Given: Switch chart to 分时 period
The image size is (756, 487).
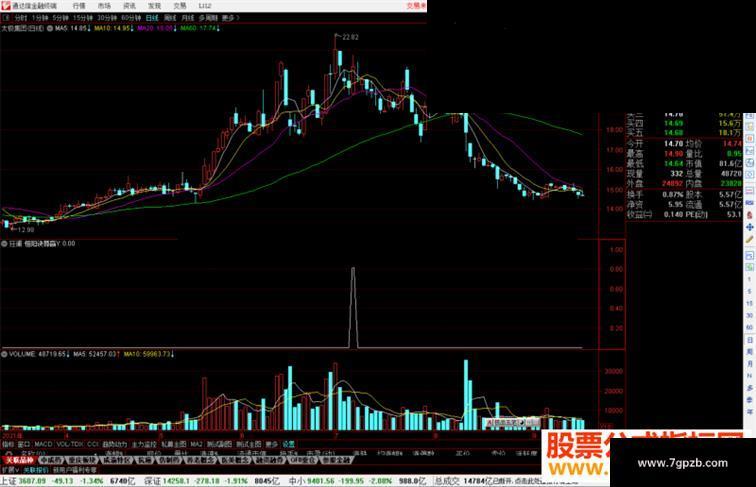Looking at the screenshot, I should pos(20,18).
